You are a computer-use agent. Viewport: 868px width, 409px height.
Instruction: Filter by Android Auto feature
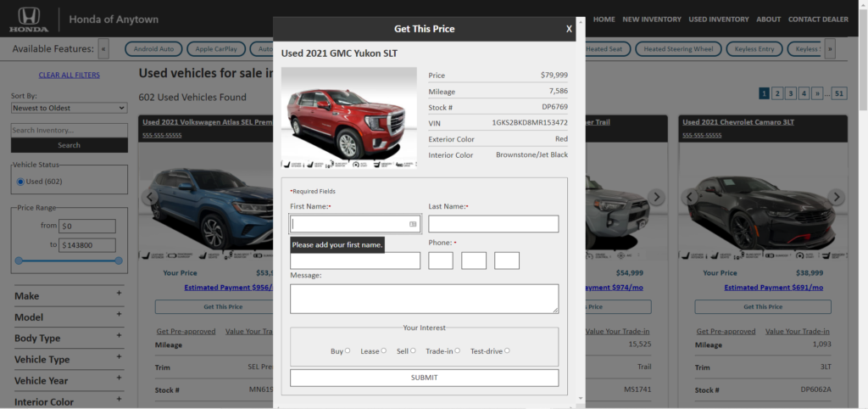point(154,48)
